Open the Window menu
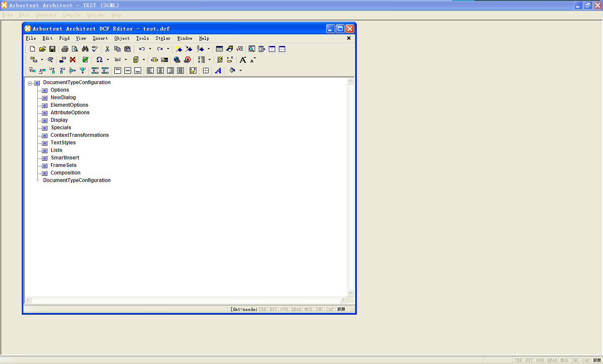 pos(185,38)
